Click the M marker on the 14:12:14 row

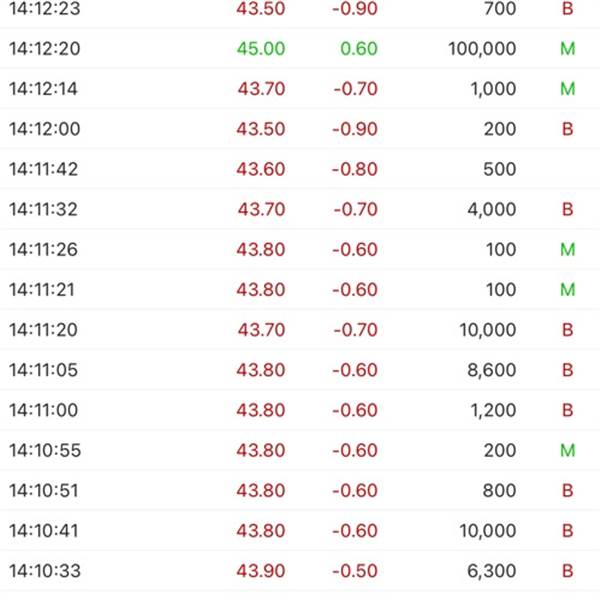(x=568, y=89)
